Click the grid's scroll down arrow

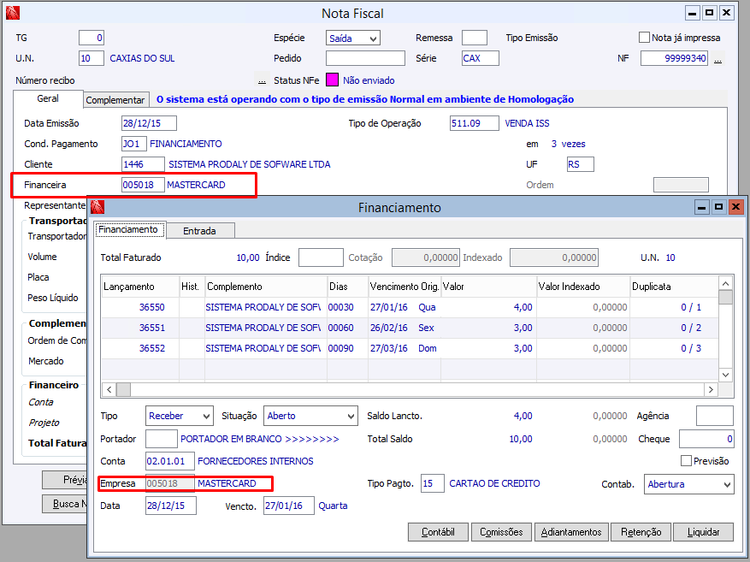(725, 374)
